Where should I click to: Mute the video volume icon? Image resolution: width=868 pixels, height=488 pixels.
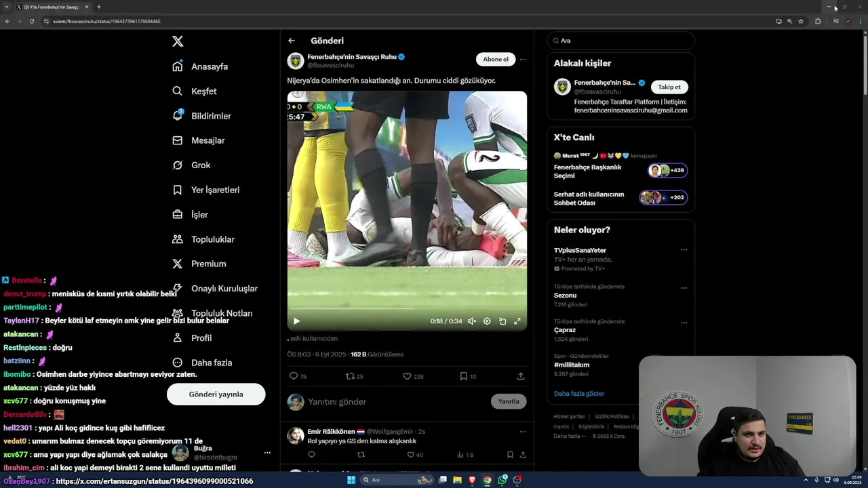[x=471, y=321]
